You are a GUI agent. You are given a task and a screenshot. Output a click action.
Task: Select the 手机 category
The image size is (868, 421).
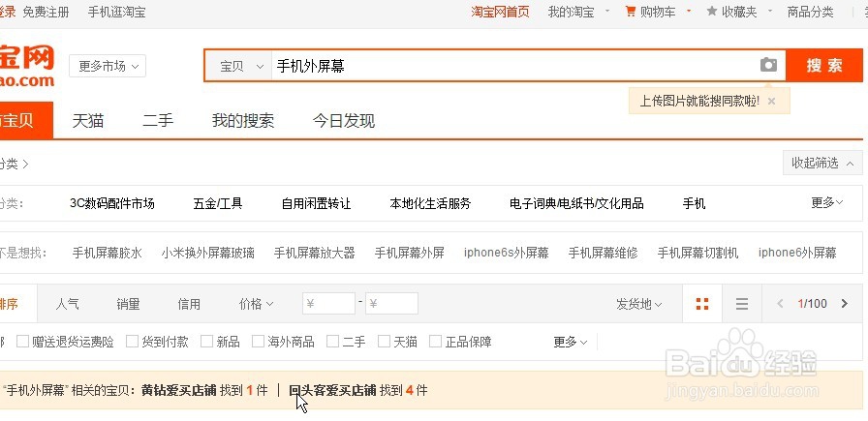[x=694, y=203]
